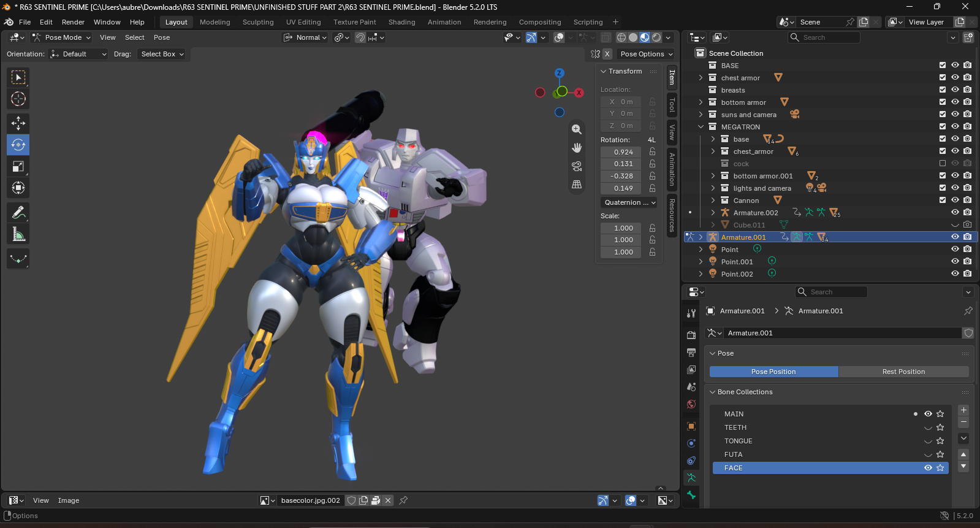Screen dimensions: 980x528
Task: Click the outliner Search field
Action: point(824,37)
